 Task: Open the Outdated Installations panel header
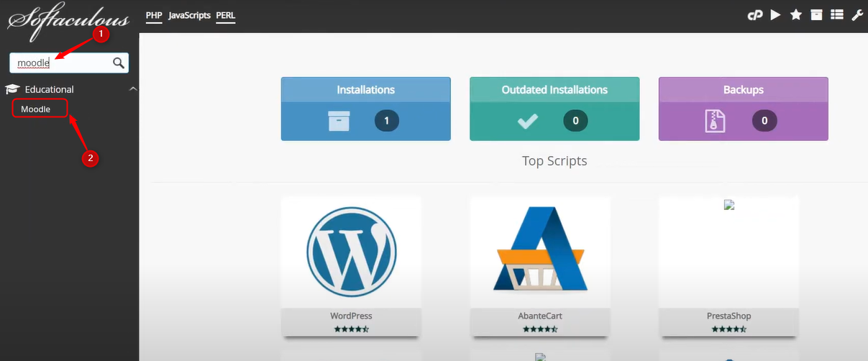point(554,90)
